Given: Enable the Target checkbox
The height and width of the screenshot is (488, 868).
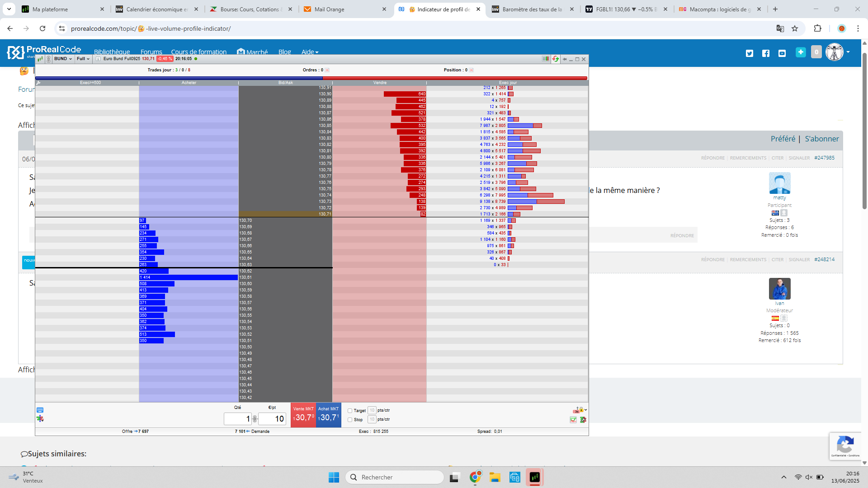Looking at the screenshot, I should click(350, 411).
